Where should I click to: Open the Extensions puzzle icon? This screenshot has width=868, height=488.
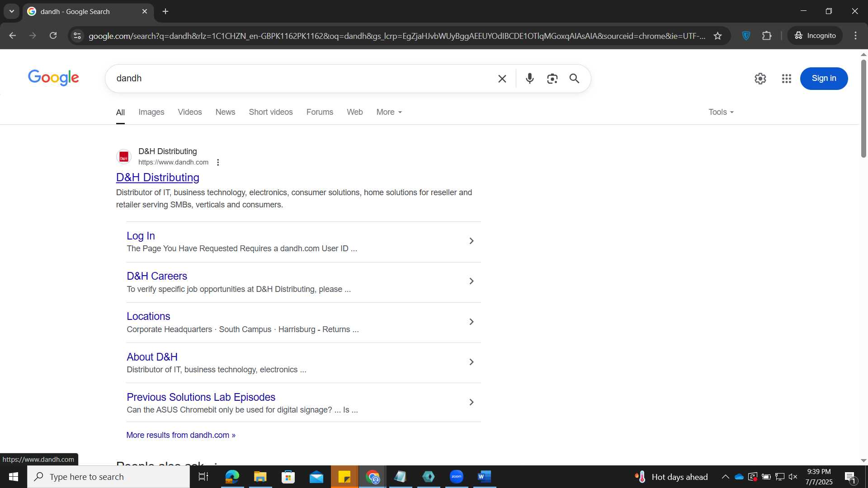click(x=767, y=36)
